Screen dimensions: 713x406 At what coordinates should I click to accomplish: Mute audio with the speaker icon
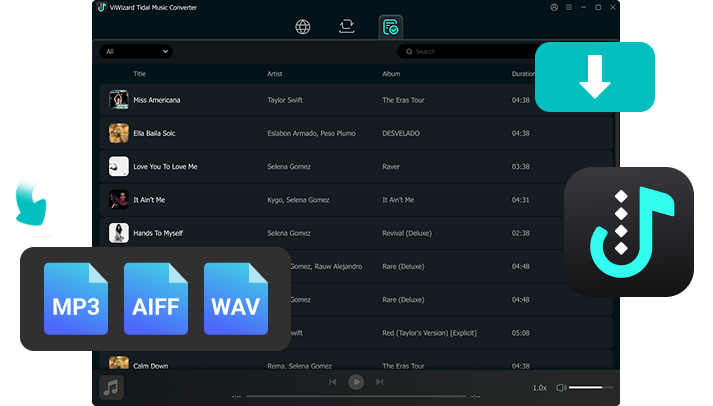coord(561,387)
